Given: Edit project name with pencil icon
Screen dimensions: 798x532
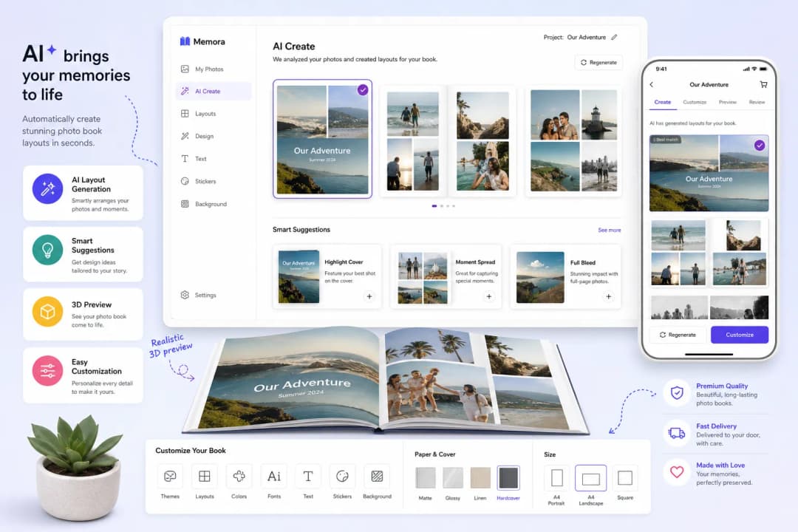Looking at the screenshot, I should tap(614, 37).
